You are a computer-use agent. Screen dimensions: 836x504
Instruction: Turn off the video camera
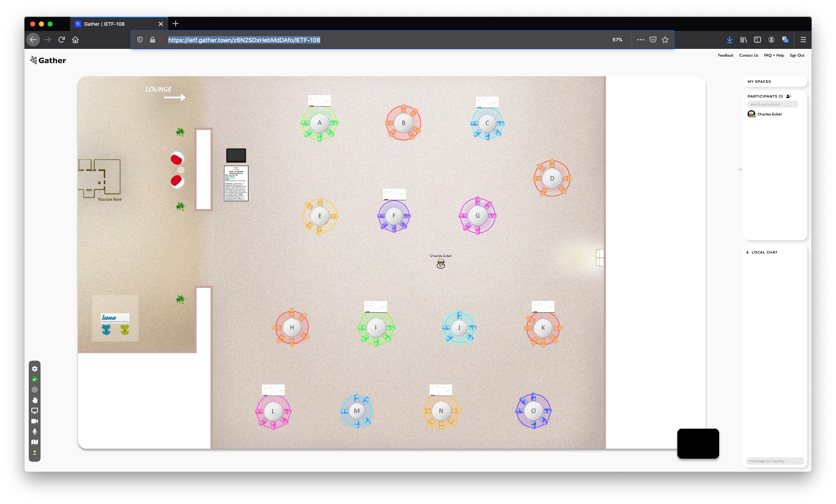click(34, 421)
